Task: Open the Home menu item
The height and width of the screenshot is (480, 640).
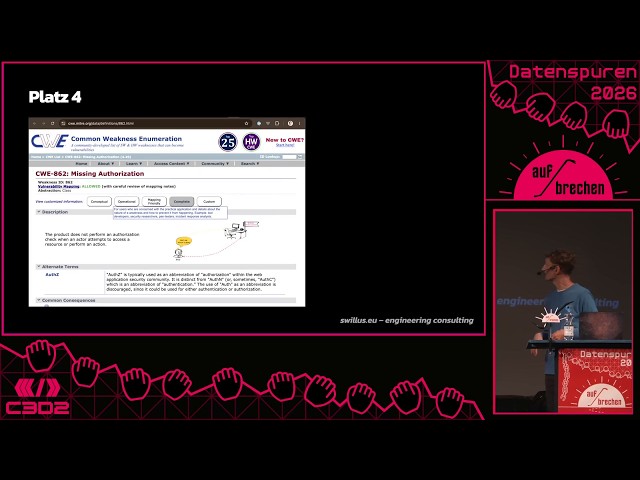Action: (x=81, y=164)
